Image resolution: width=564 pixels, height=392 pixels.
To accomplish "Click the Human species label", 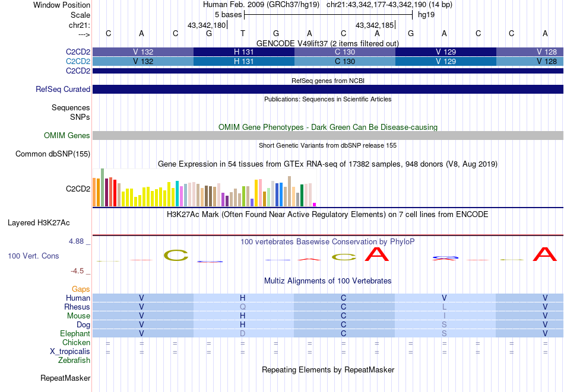I will point(78,298).
